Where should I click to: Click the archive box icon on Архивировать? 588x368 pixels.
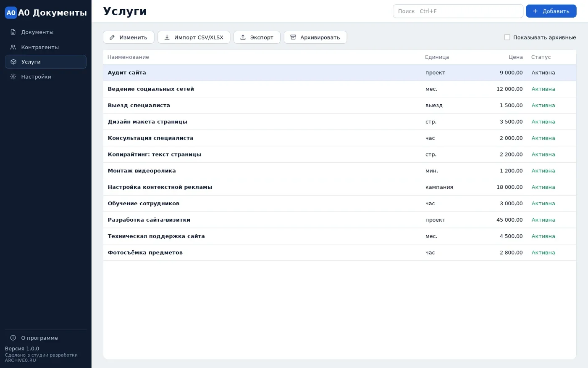(x=293, y=37)
